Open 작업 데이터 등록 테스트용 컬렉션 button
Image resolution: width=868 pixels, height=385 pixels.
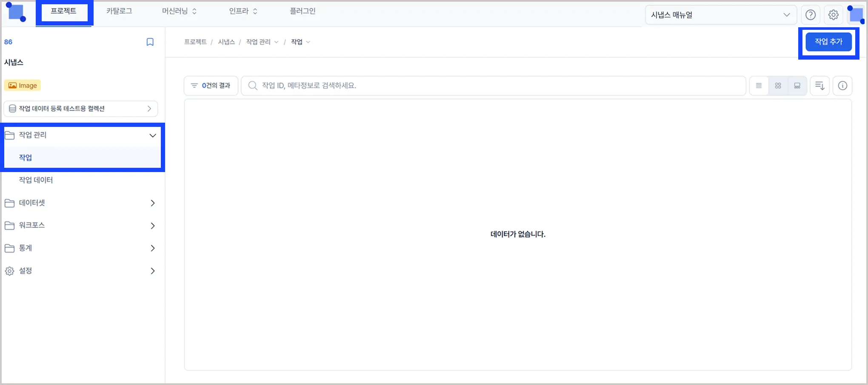[x=81, y=109]
